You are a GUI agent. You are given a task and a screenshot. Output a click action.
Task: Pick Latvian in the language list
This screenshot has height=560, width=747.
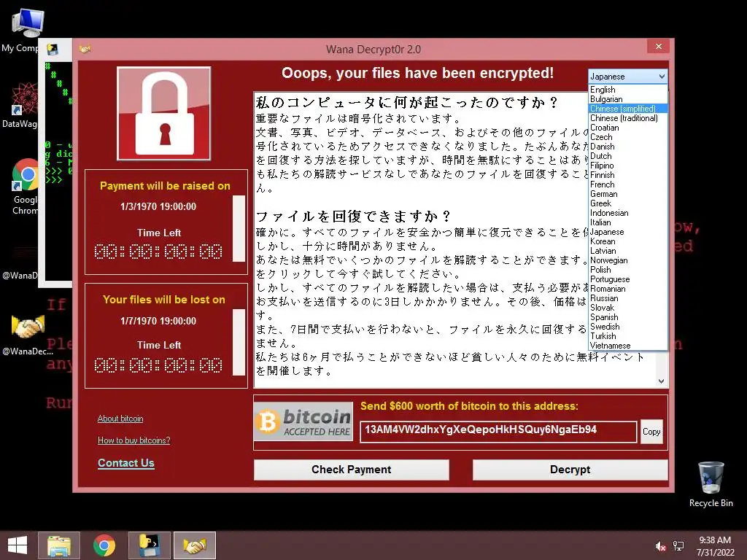[628, 251]
